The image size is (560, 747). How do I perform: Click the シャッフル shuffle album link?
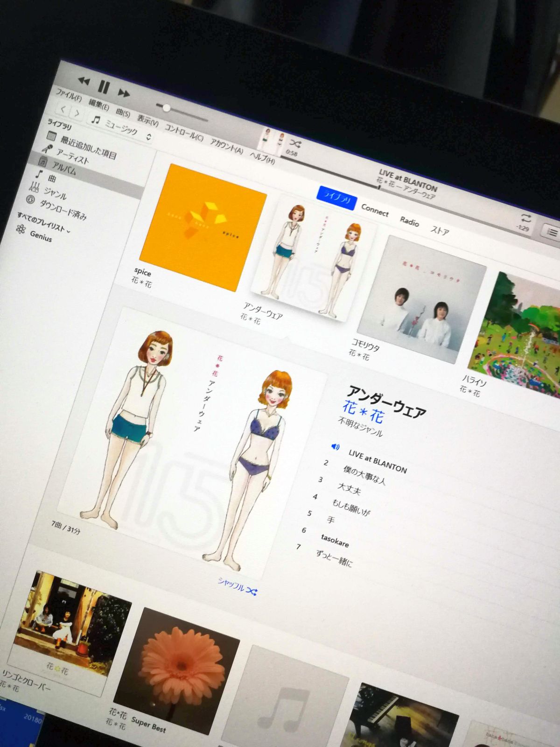click(x=237, y=586)
